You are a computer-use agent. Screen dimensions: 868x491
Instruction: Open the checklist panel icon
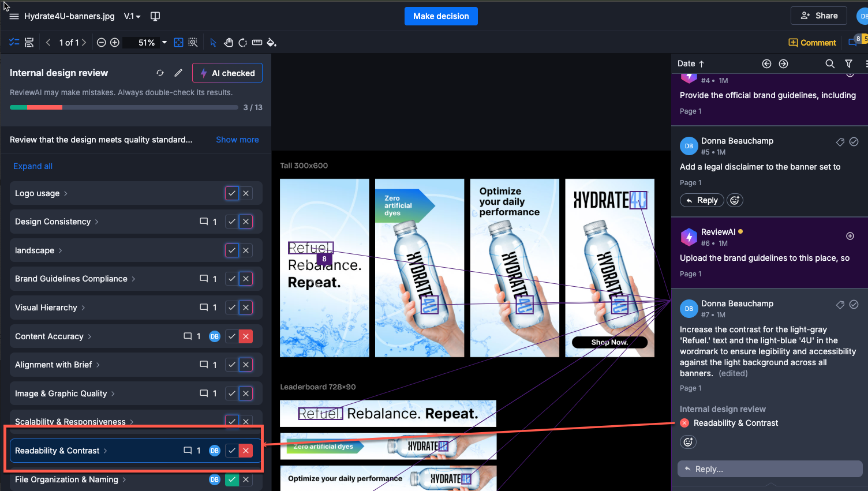(x=14, y=43)
